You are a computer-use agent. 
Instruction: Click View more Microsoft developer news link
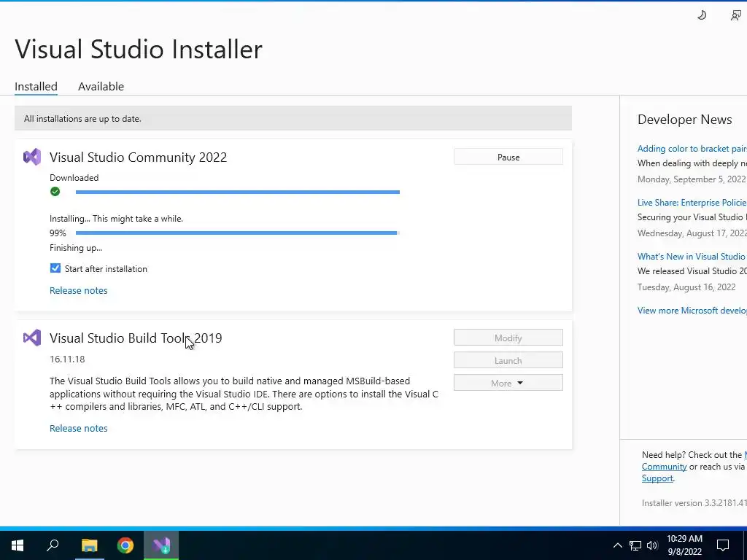pyautogui.click(x=692, y=311)
